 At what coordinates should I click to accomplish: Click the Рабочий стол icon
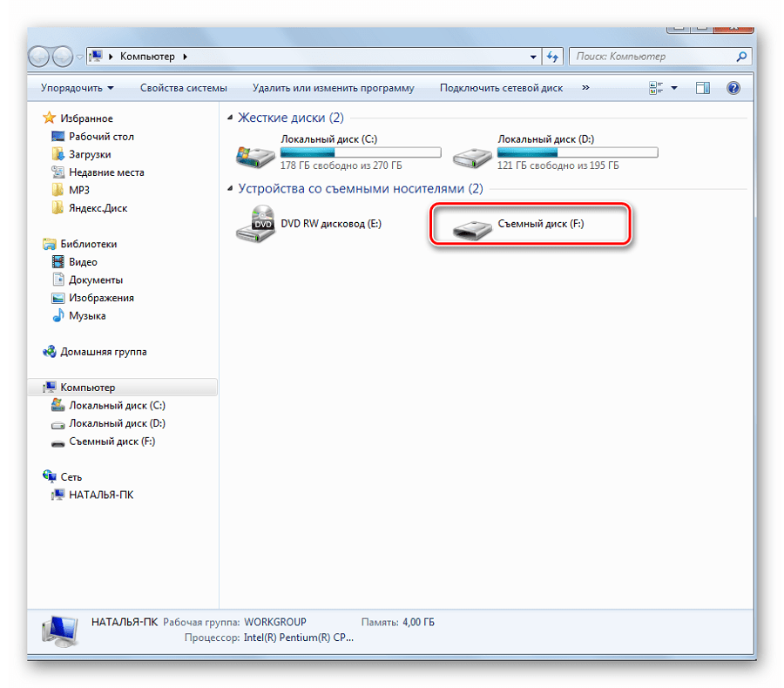point(58,137)
